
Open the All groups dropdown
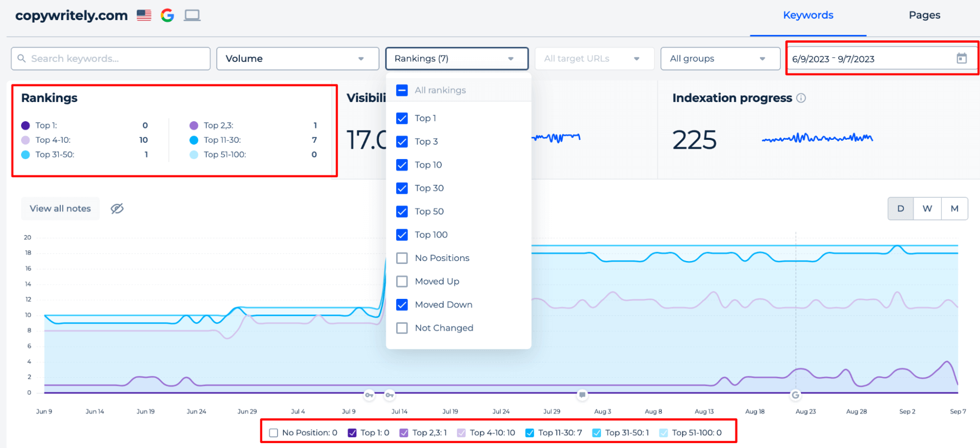720,58
